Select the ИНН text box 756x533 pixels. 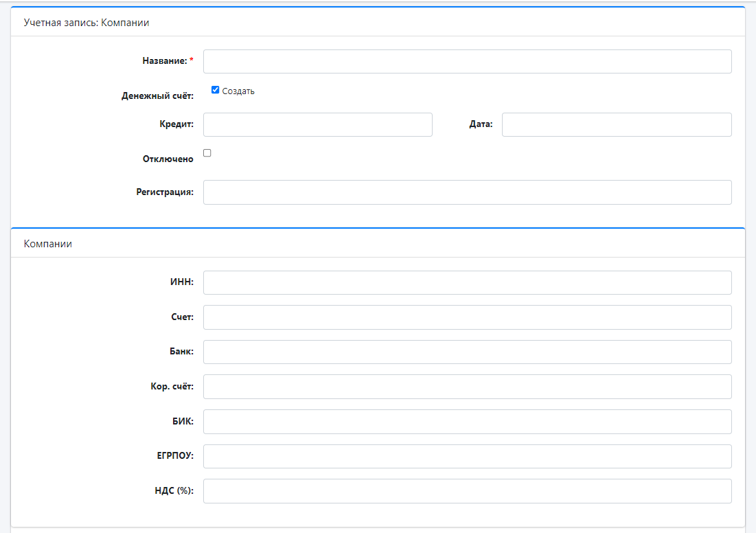point(467,282)
